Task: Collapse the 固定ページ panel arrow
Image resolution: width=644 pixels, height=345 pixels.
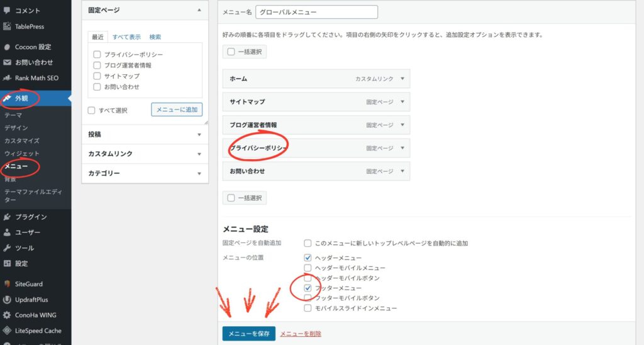Action: pos(199,10)
